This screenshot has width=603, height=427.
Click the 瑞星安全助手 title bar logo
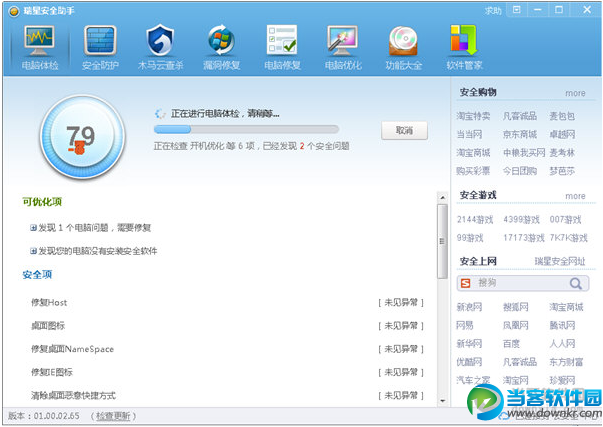14,11
